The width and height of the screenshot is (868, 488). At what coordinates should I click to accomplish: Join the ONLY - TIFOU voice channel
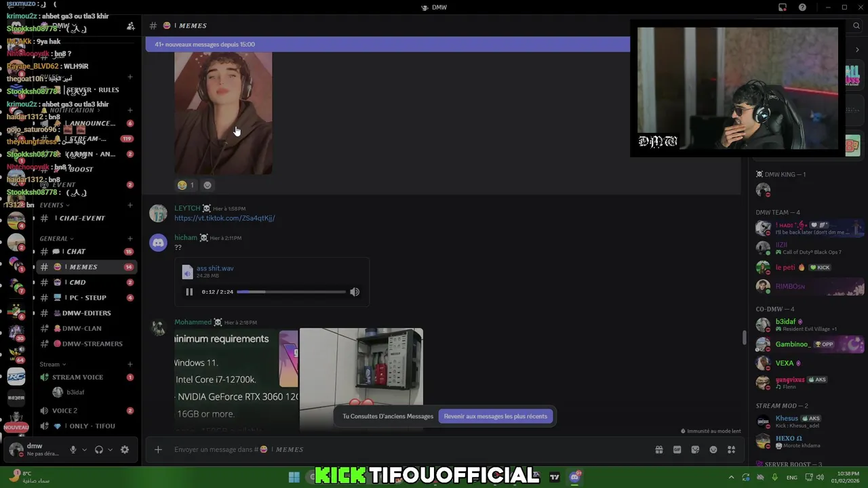point(85,426)
